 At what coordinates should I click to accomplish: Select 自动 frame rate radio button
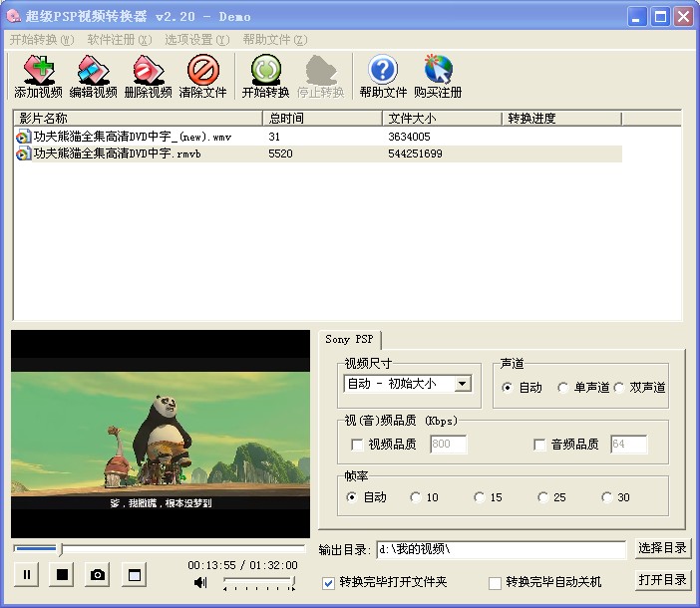[352, 497]
